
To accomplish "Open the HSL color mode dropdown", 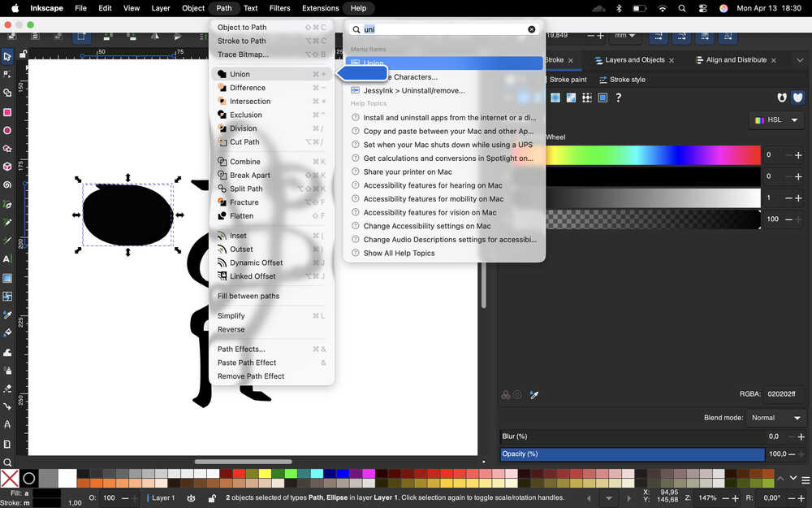I will 776,119.
